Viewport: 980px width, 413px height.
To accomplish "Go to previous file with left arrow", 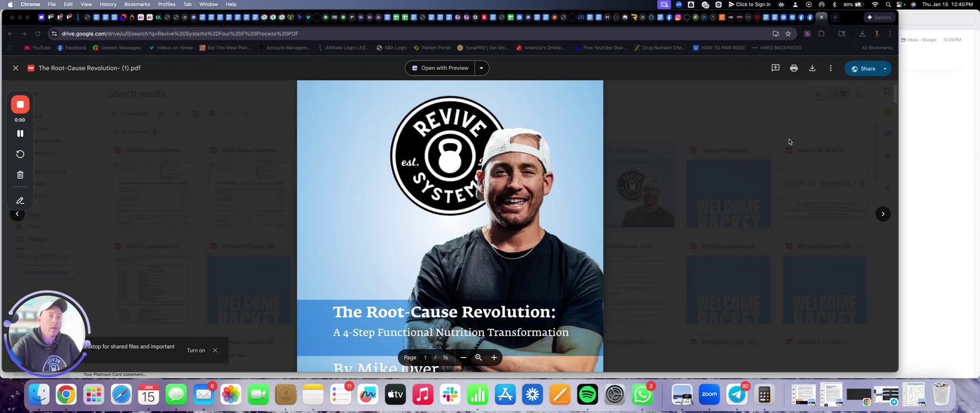I will click(17, 214).
